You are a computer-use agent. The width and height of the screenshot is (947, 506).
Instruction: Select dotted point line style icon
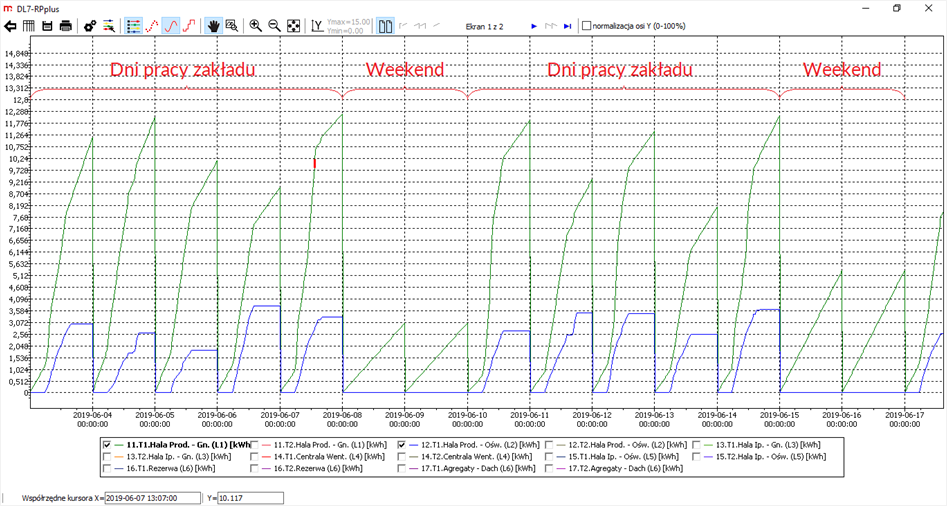click(152, 26)
